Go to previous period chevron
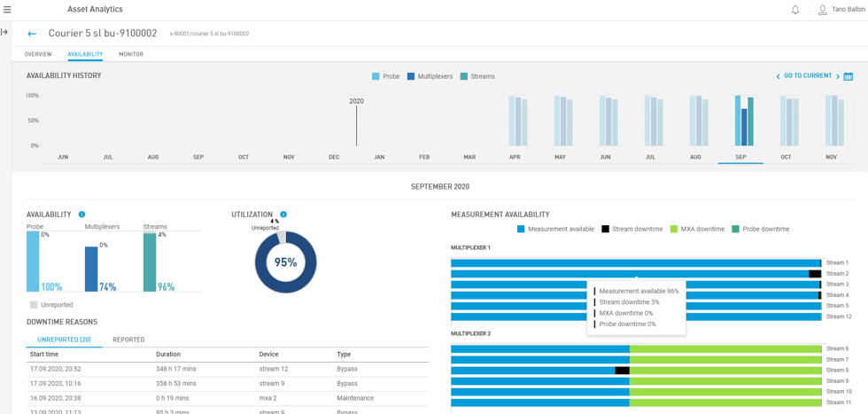868x414 pixels. (x=778, y=76)
